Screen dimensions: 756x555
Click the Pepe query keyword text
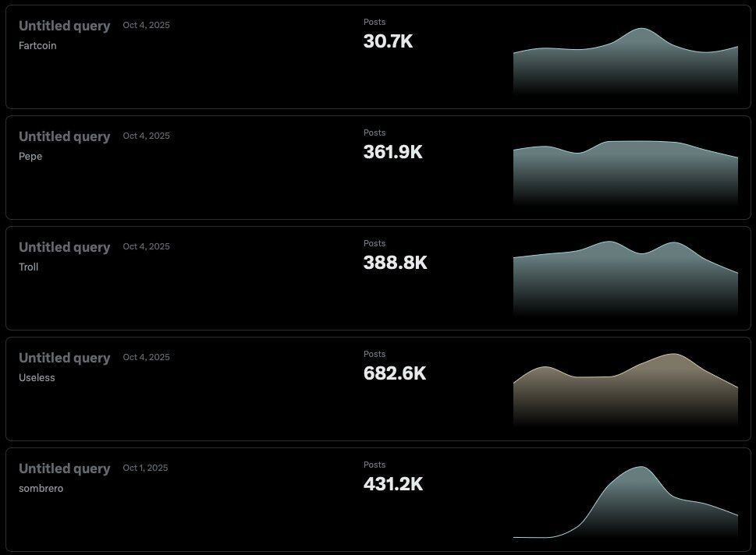pyautogui.click(x=30, y=156)
